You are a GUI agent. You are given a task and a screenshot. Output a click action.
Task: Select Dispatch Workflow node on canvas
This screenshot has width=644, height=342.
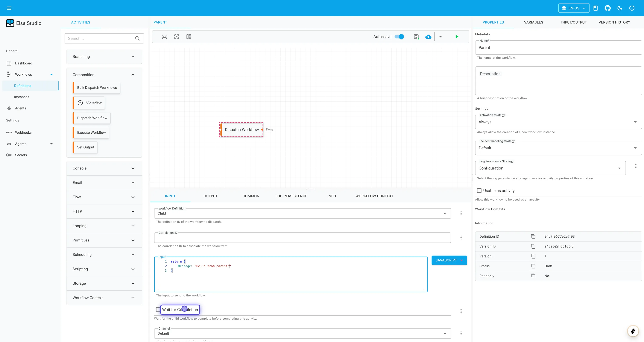click(x=241, y=130)
